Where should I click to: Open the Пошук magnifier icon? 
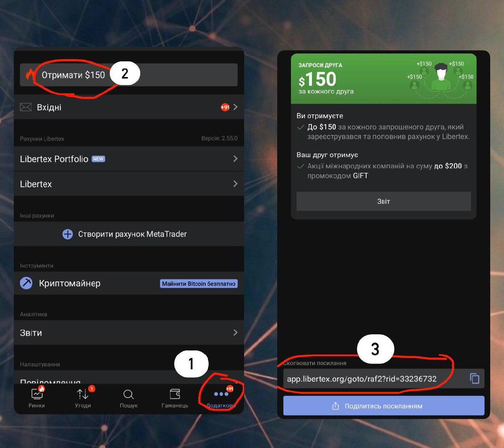click(128, 394)
